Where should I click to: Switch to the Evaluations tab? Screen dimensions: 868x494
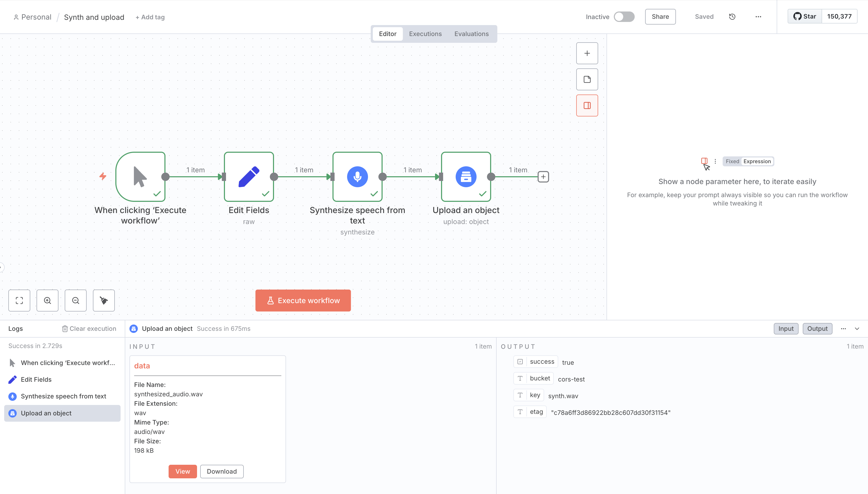[x=471, y=34]
